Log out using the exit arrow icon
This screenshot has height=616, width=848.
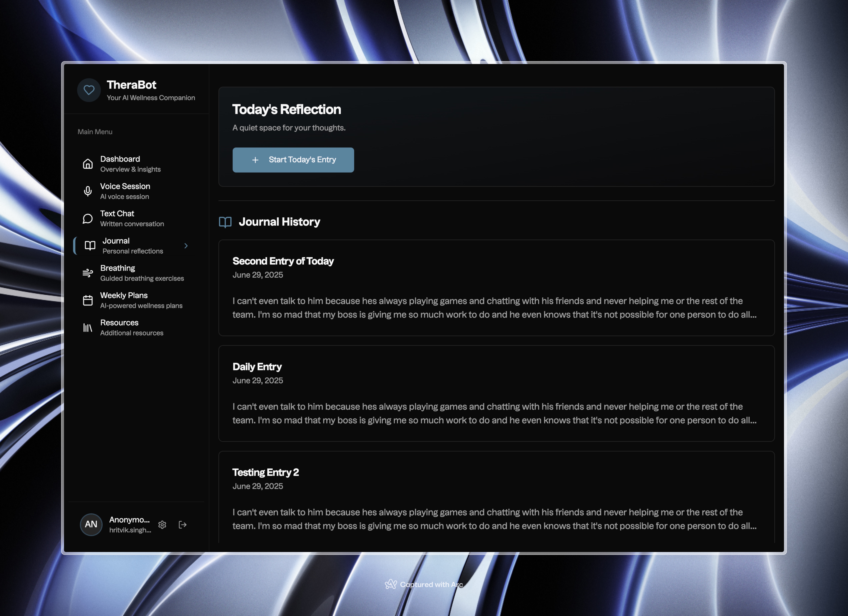click(182, 525)
